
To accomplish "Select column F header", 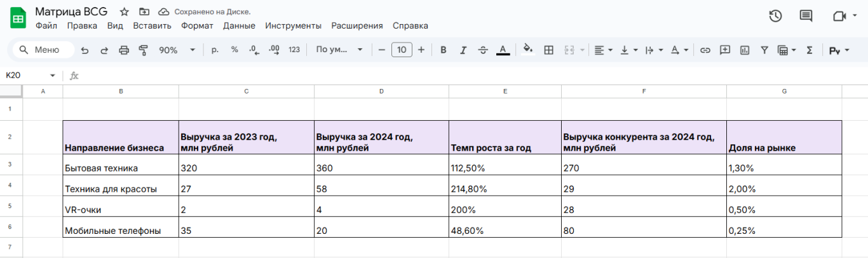I will [x=644, y=92].
